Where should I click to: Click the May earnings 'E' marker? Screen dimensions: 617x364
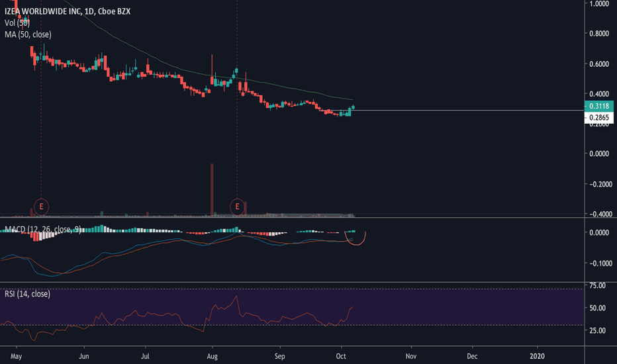pos(41,206)
